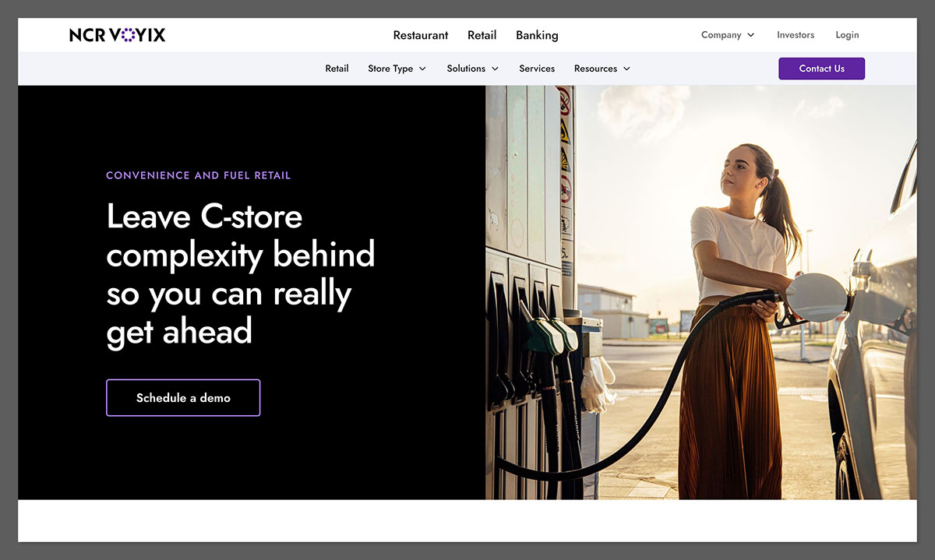Click the woman fueling car hero image
Screen dimensions: 935x560
pos(701,292)
